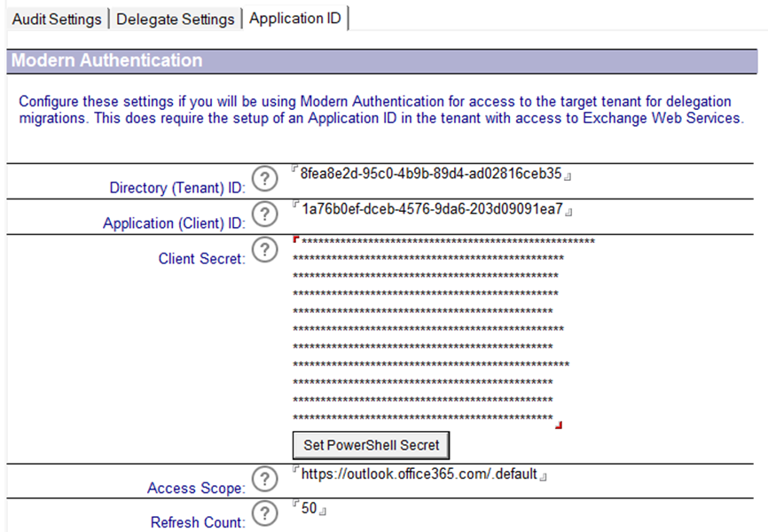Switch to the Audit Settings tab
Image resolution: width=768 pixels, height=532 pixels.
click(x=57, y=19)
